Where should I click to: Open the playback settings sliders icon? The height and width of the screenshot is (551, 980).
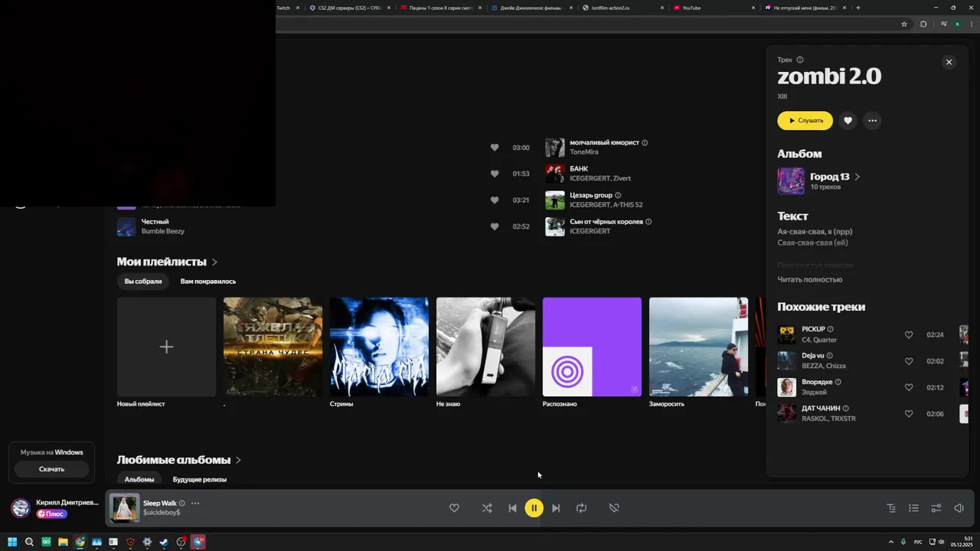tap(936, 508)
